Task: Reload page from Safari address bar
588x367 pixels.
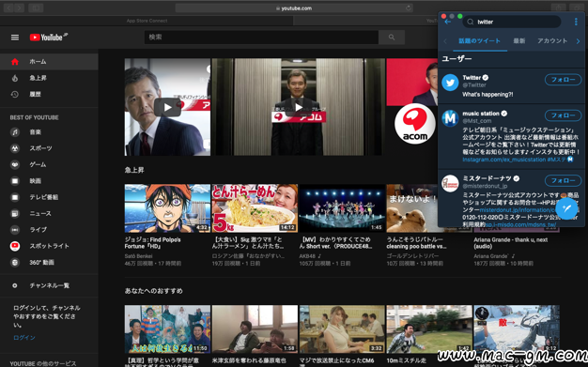Action: pyautogui.click(x=408, y=8)
